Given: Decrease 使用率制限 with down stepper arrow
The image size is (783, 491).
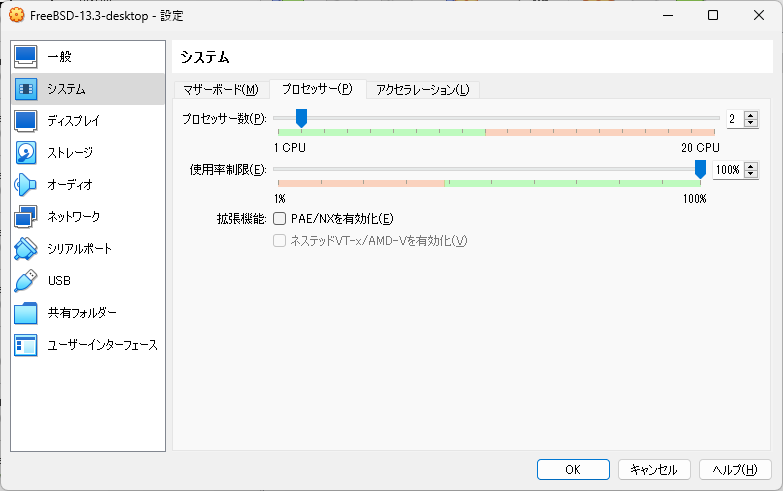Looking at the screenshot, I should pyautogui.click(x=752, y=173).
